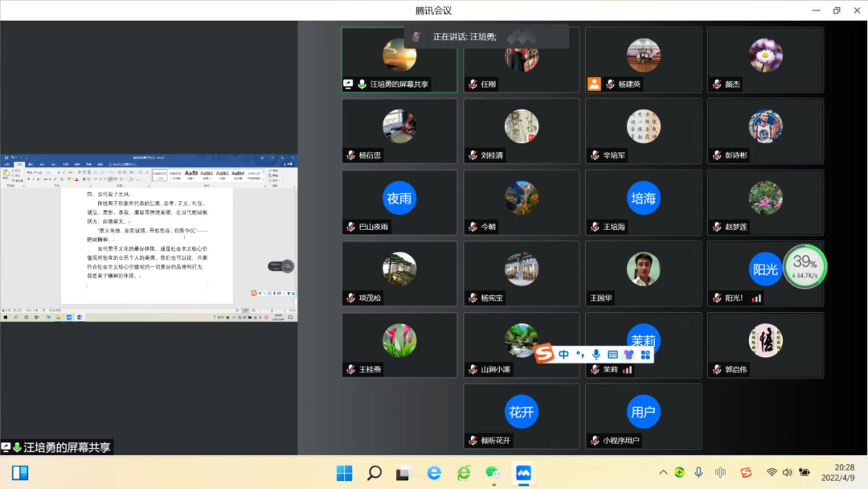Toggle Sogou punctuation mode button

(x=579, y=355)
